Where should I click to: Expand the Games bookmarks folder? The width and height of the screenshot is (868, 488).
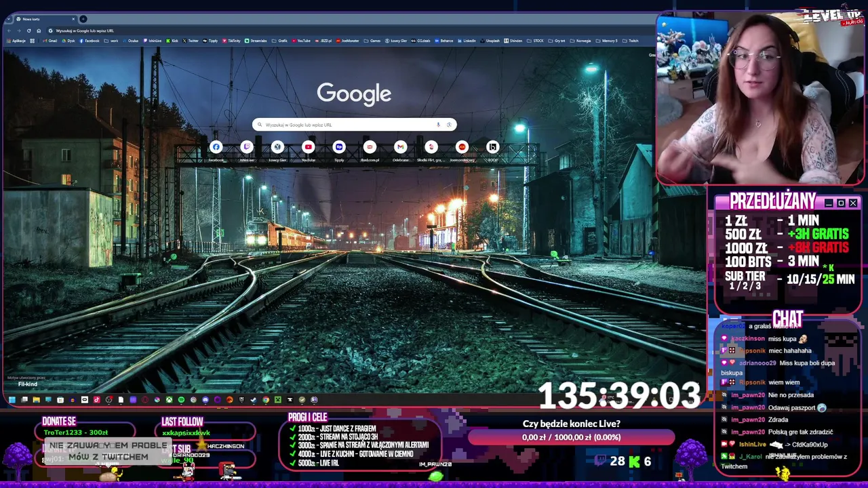point(372,41)
